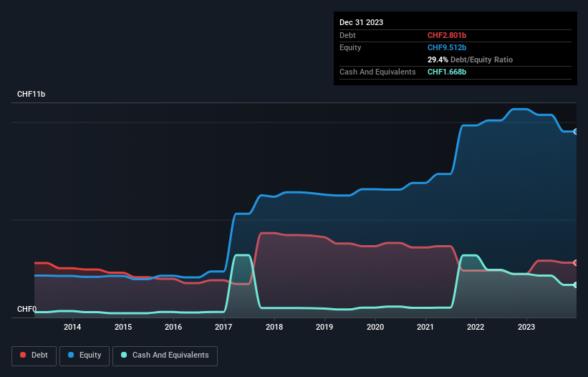Click the 2019 x-axis label
Viewport: 588px width, 377px height.
pos(324,327)
